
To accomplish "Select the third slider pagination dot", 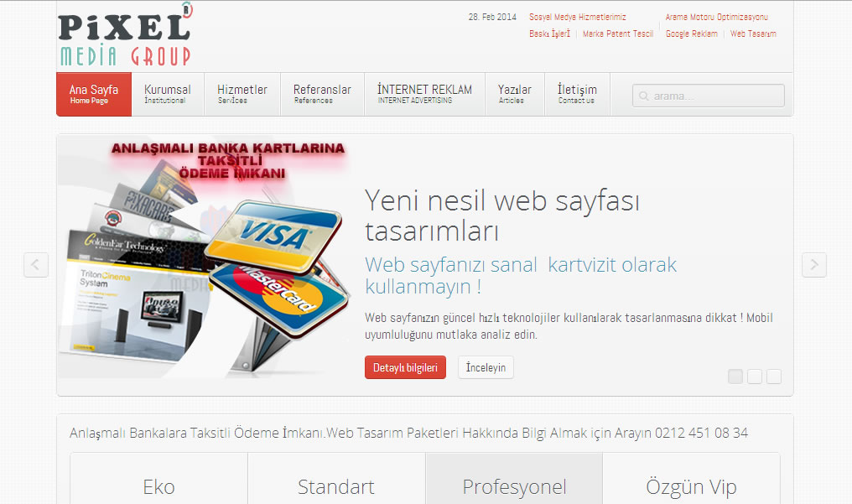I will click(x=774, y=377).
